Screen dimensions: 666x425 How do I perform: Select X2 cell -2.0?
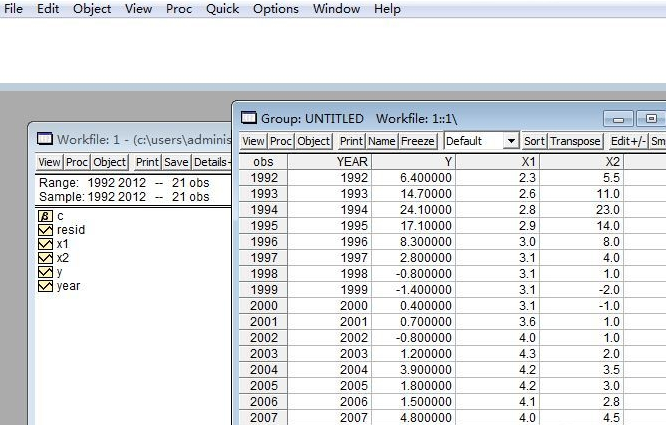[x=581, y=290]
